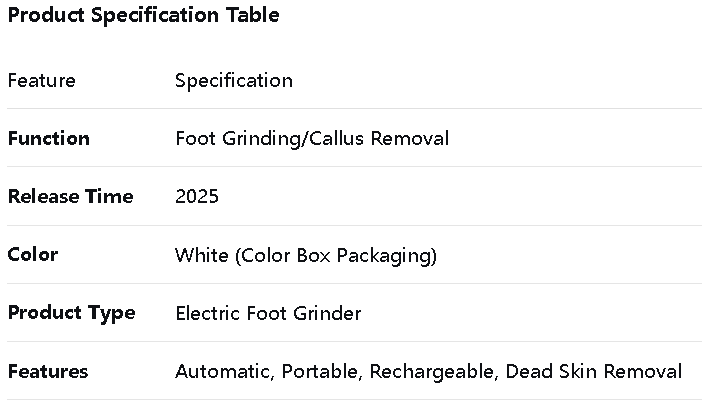
Task: Click the release year "2025"
Action: [197, 196]
